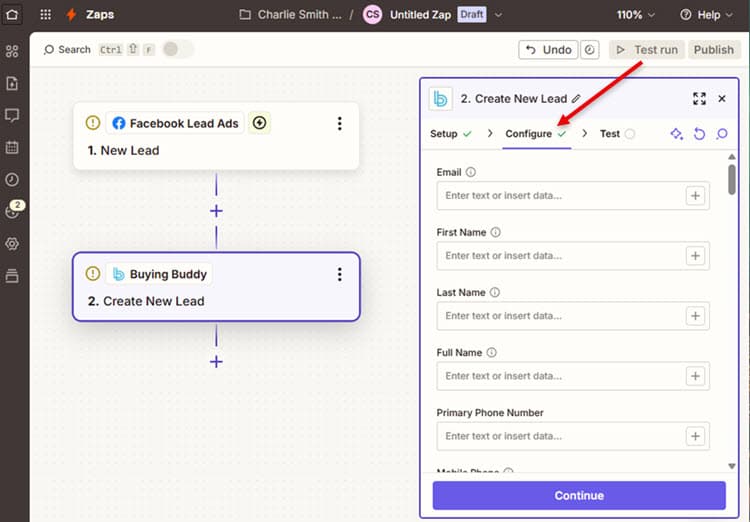This screenshot has width=750, height=522.
Task: Insert data into Full Name with plus button
Action: (695, 376)
